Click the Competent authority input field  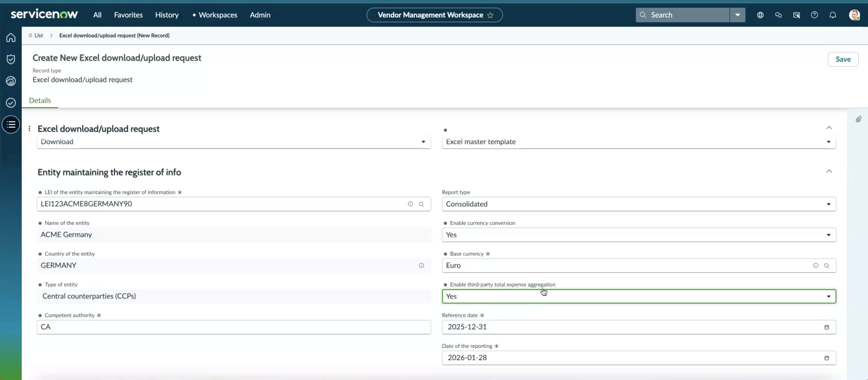pyautogui.click(x=233, y=327)
